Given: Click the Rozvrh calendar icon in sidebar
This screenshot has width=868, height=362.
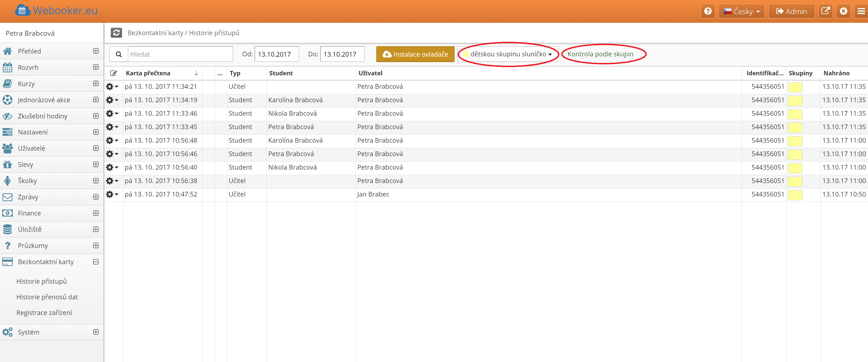Looking at the screenshot, I should pyautogui.click(x=7, y=67).
